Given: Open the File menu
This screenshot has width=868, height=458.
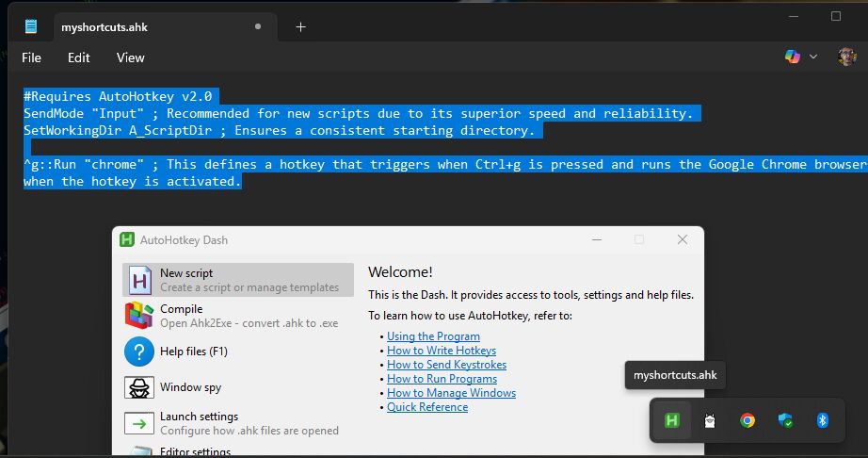Looking at the screenshot, I should click(32, 57).
